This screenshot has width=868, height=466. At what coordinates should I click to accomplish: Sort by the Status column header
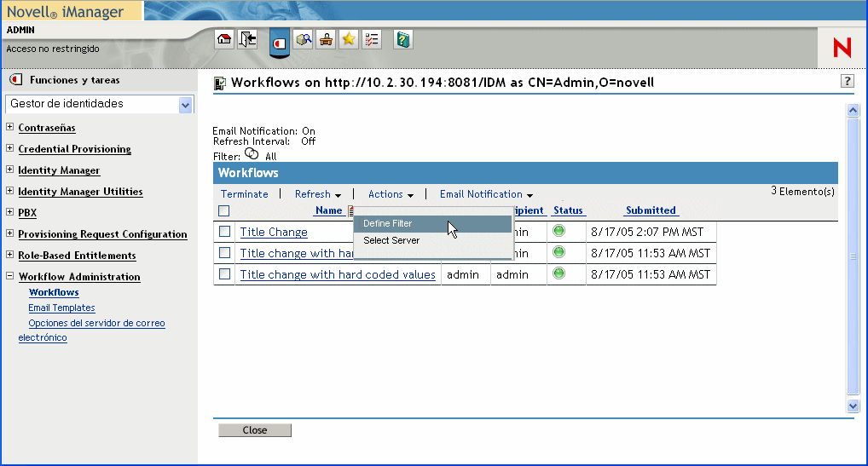click(568, 210)
